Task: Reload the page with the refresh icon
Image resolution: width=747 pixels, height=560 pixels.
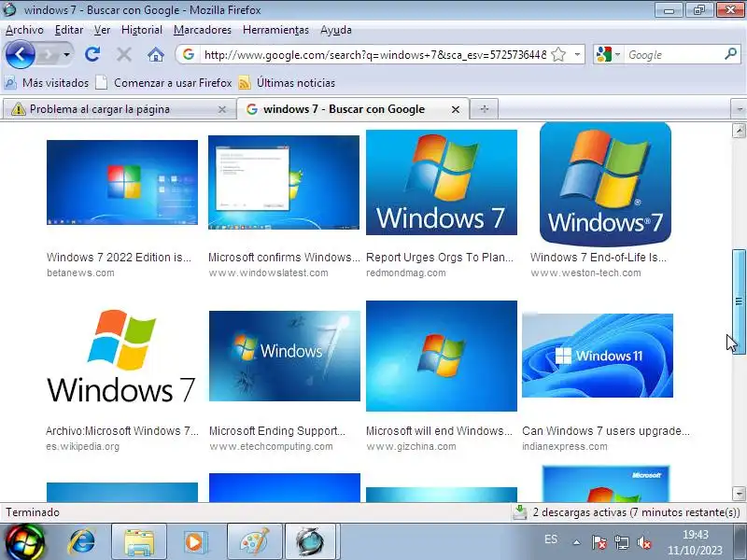Action: (92, 55)
